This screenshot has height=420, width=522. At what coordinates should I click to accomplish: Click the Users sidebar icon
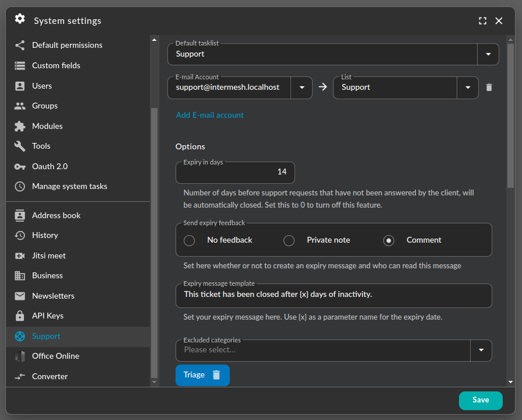pos(20,86)
